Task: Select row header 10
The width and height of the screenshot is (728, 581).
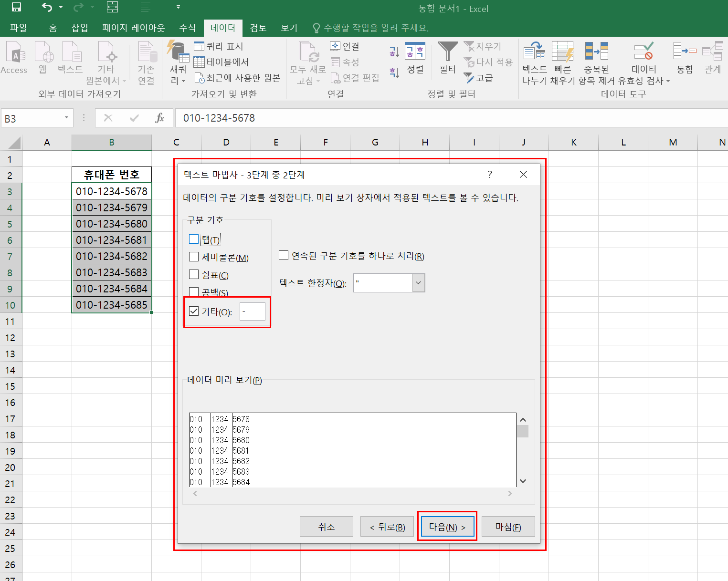Action: point(11,305)
